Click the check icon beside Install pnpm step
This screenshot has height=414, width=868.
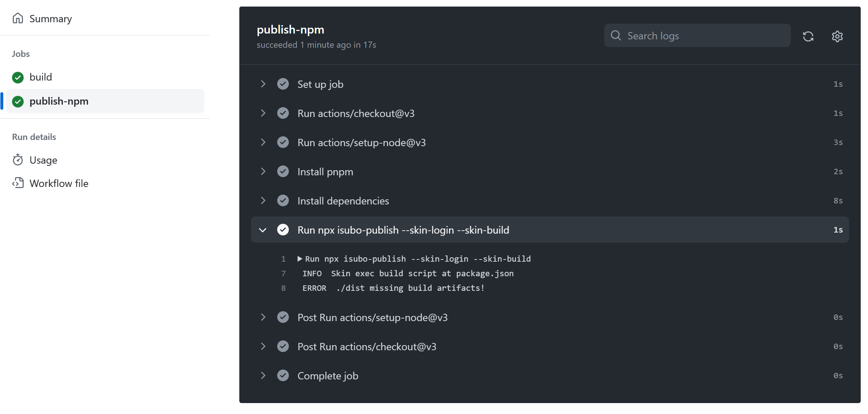coord(283,171)
